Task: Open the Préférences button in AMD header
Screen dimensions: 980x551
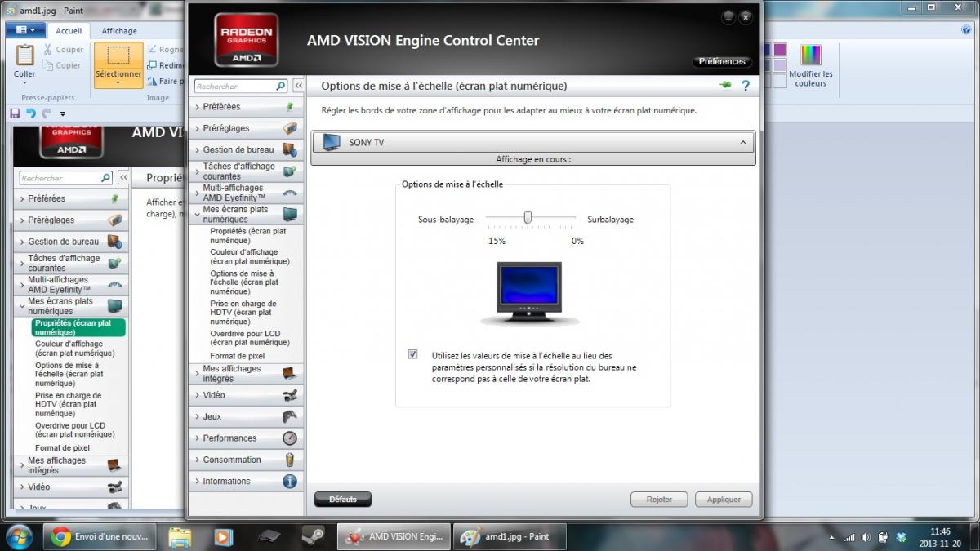Action: click(722, 62)
